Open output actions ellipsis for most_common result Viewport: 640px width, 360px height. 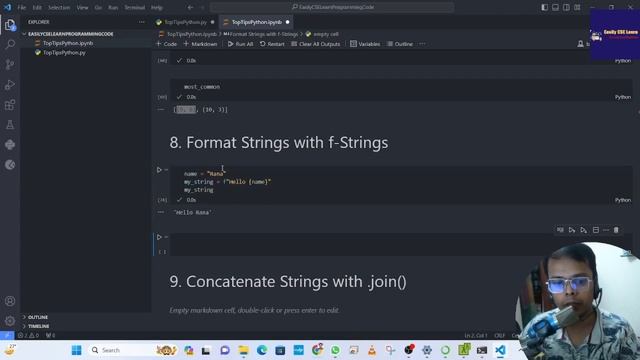click(161, 109)
